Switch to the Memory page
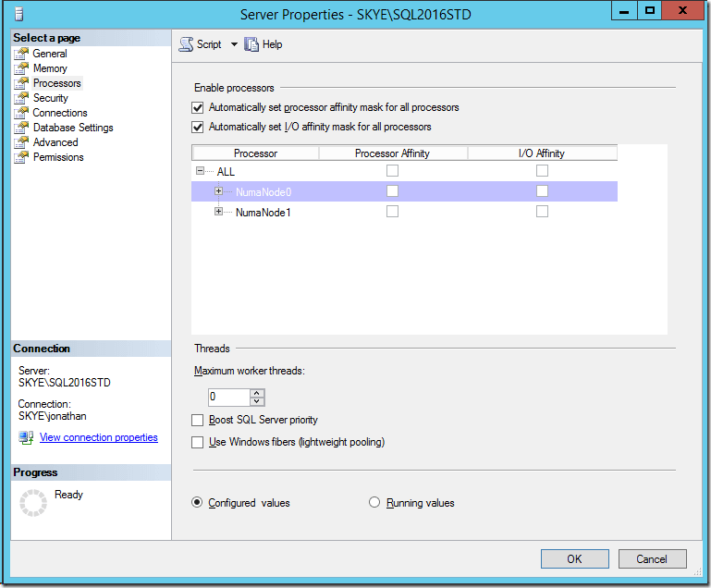 coord(50,68)
